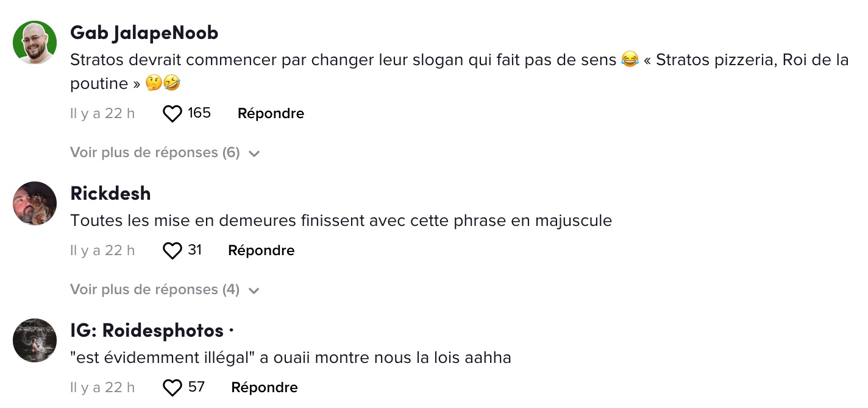The height and width of the screenshot is (408, 868).
Task: Expand Voir plus de réponses (6)
Action: tap(165, 153)
